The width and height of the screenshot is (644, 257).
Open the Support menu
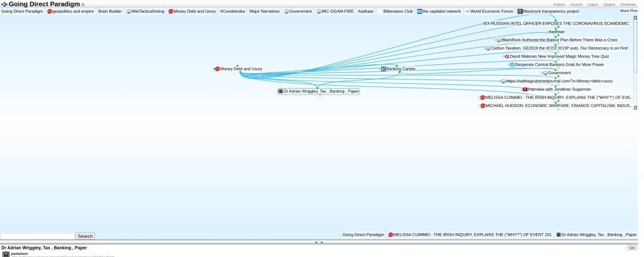click(609, 4)
